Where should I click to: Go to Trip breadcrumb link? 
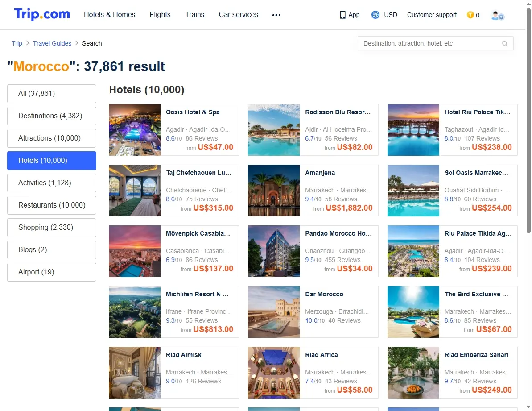coord(16,43)
